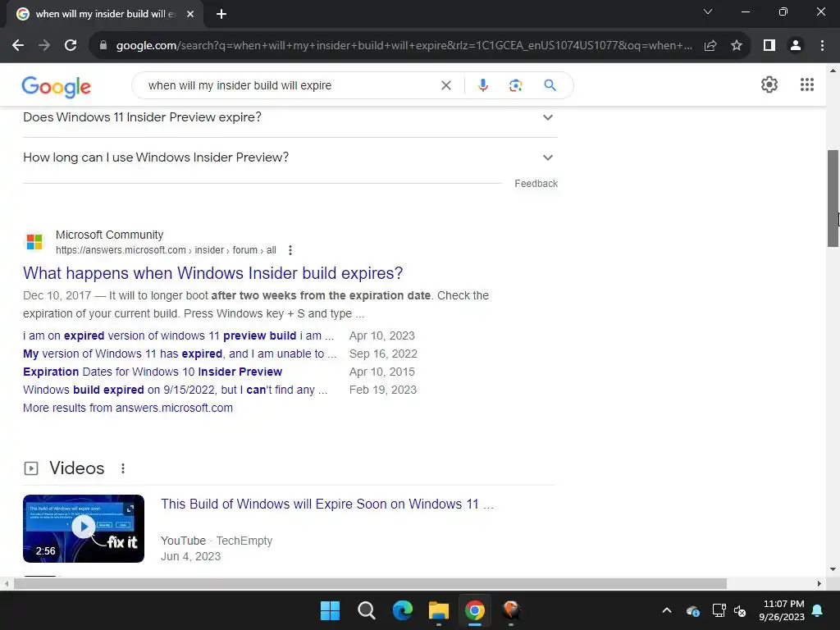Screen dimensions: 840x630
Task: Click the cloud sync tray icon
Action: [x=692, y=610]
